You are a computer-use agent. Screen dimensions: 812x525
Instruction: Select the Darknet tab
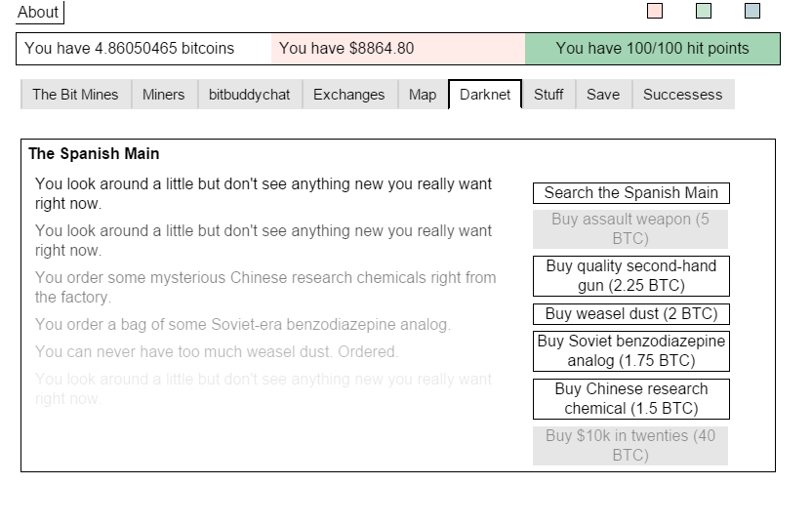coord(485,95)
